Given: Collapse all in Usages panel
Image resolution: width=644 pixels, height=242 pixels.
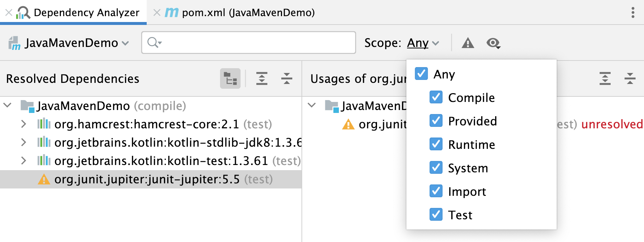Looking at the screenshot, I should tap(630, 78).
